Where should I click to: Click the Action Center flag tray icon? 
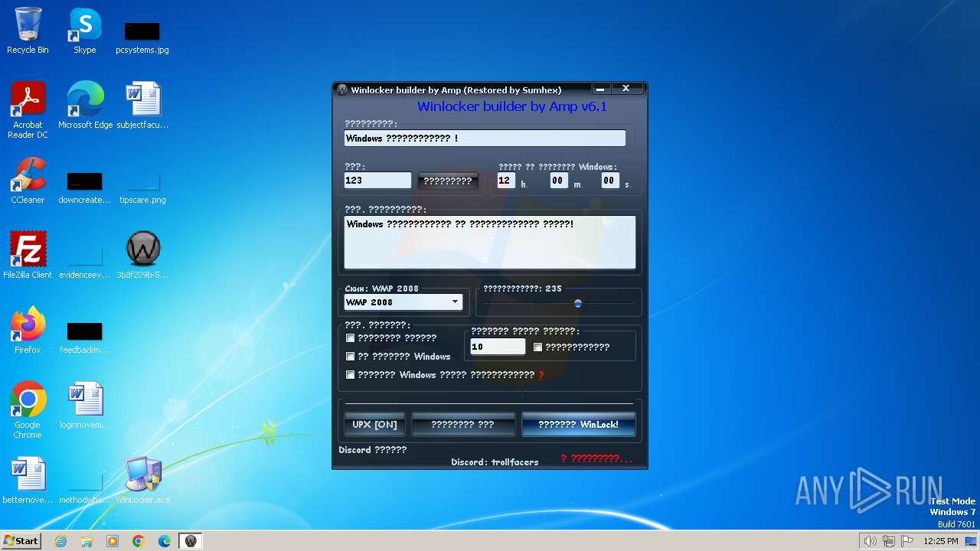click(x=907, y=541)
